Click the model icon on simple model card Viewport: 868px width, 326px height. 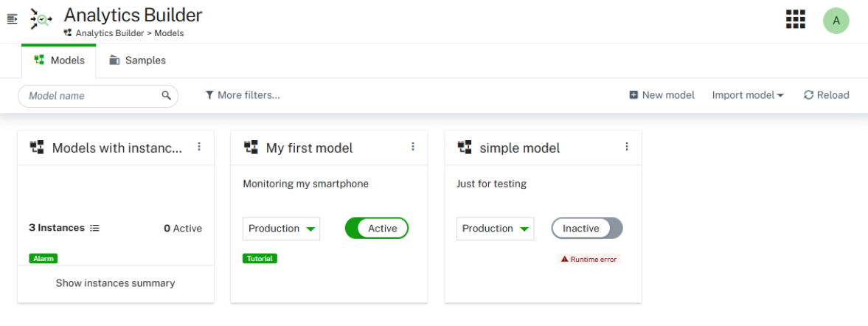tap(465, 148)
